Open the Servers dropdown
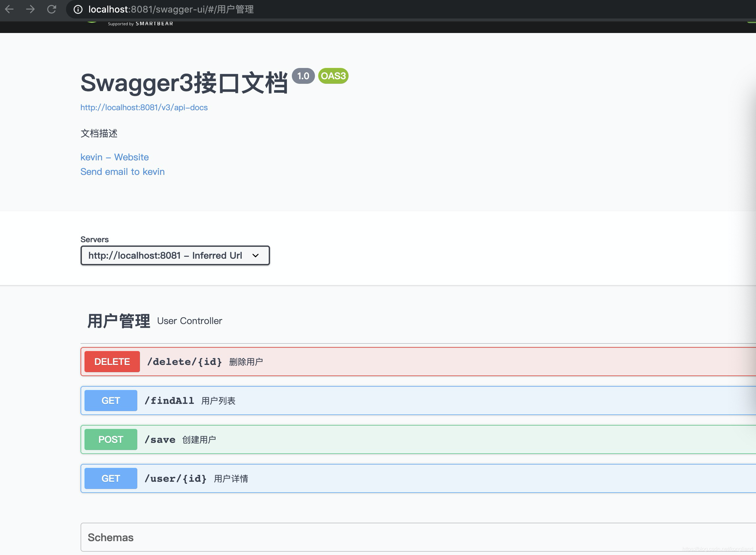Image resolution: width=756 pixels, height=555 pixels. point(174,255)
